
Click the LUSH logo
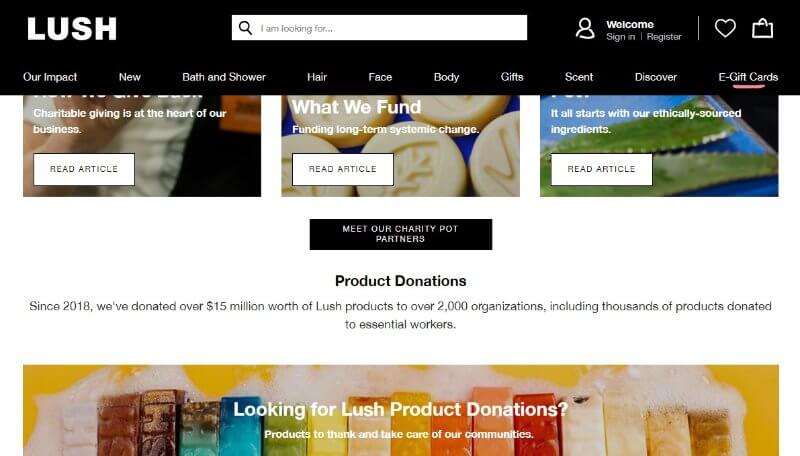tap(72, 29)
